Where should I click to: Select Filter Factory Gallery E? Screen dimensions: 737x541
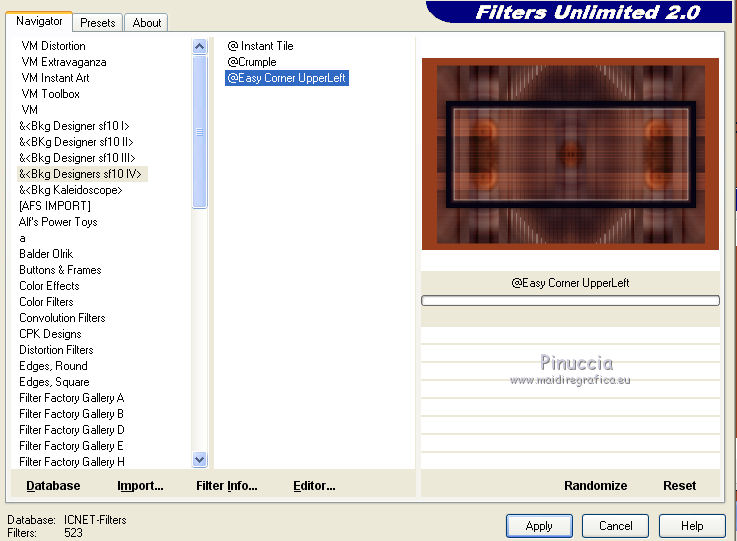71,446
